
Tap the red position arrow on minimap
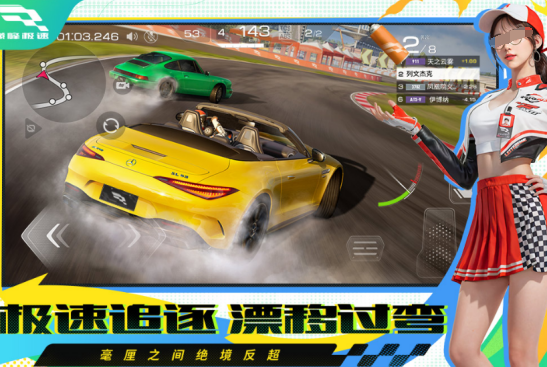pos(43,74)
